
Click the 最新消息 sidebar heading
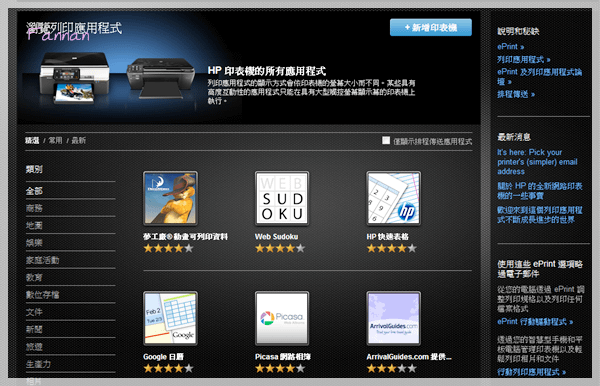click(514, 137)
